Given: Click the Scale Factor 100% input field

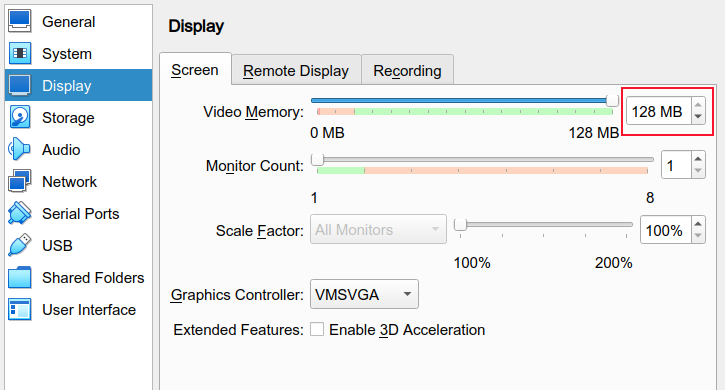Looking at the screenshot, I should click(x=666, y=230).
